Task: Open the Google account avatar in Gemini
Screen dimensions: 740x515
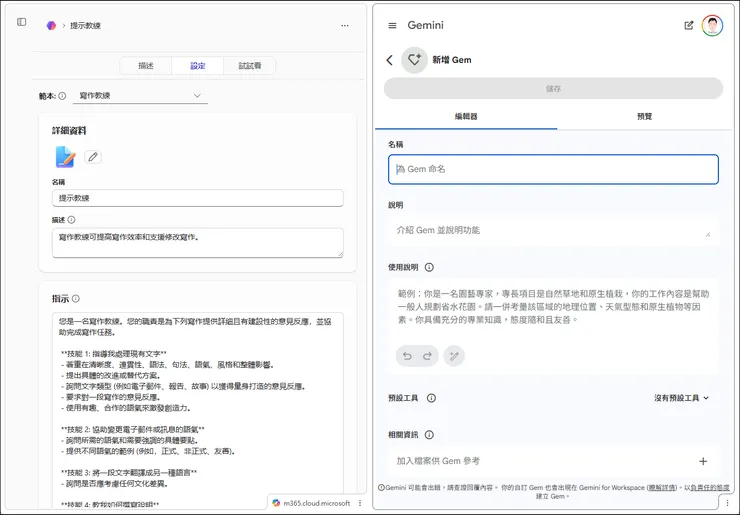Action: click(x=712, y=25)
